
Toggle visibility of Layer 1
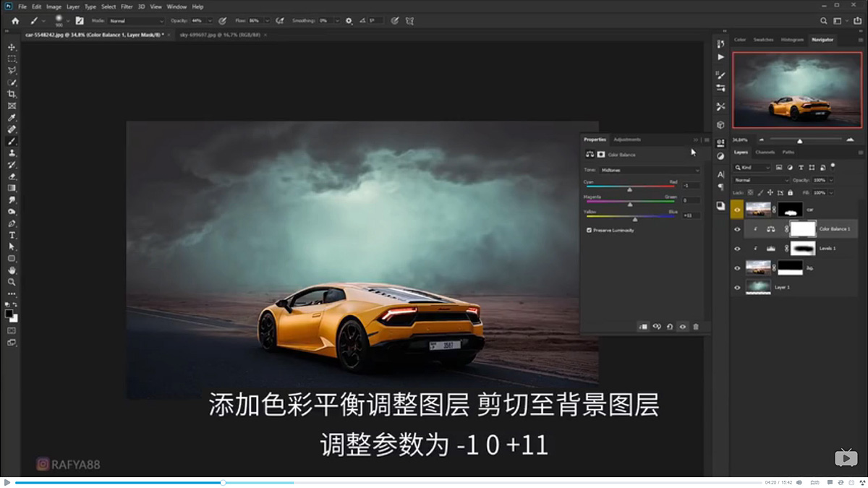pos(738,287)
